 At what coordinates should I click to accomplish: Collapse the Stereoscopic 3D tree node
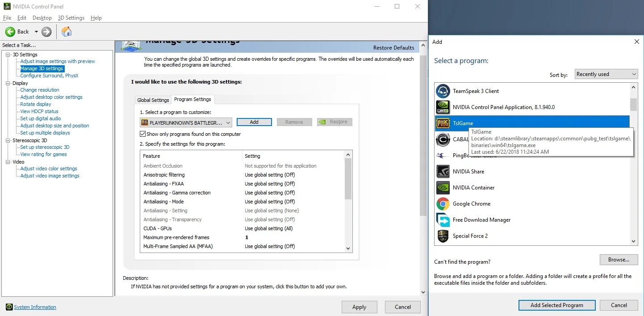[x=8, y=140]
